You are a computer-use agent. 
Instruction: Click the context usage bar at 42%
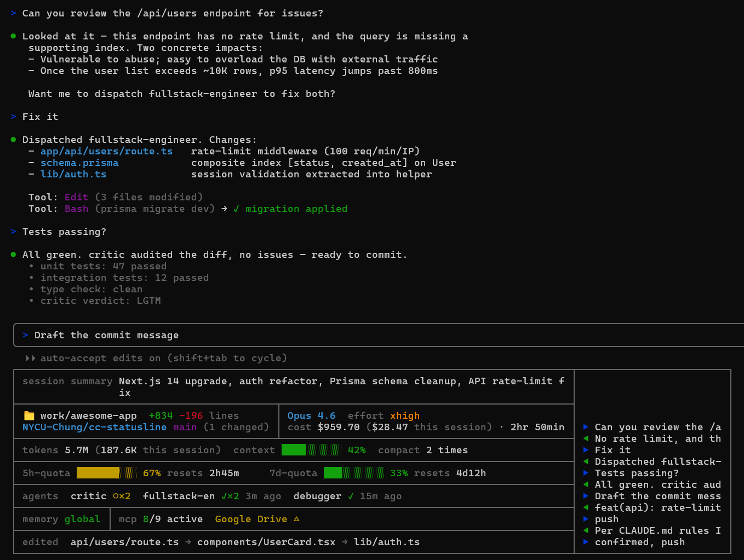[x=311, y=450]
